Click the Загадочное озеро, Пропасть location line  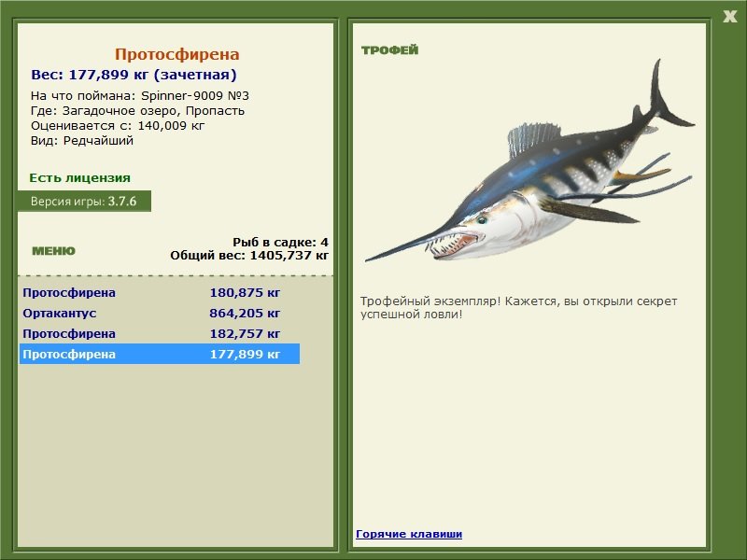[137, 111]
